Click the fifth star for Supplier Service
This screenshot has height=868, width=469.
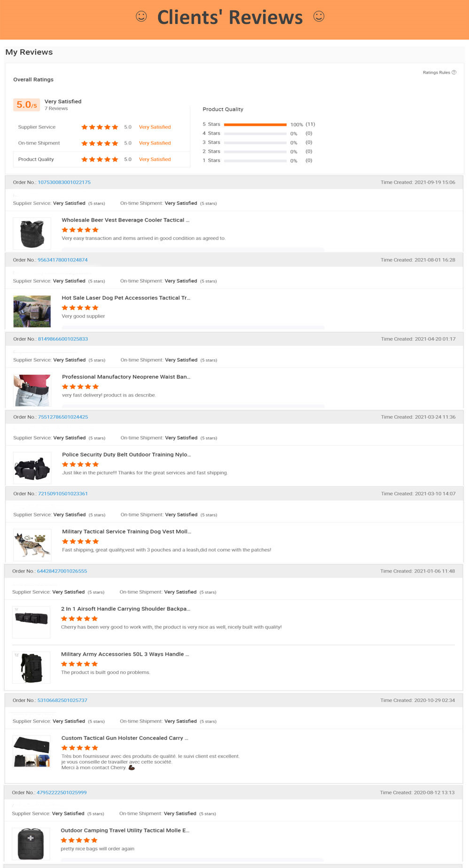114,127
